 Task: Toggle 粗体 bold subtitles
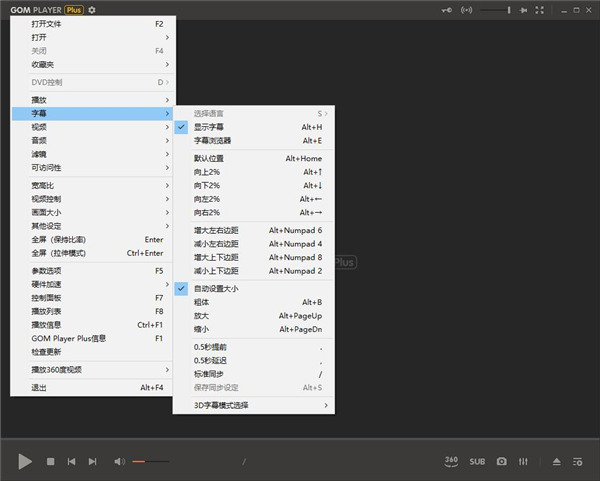[254, 302]
